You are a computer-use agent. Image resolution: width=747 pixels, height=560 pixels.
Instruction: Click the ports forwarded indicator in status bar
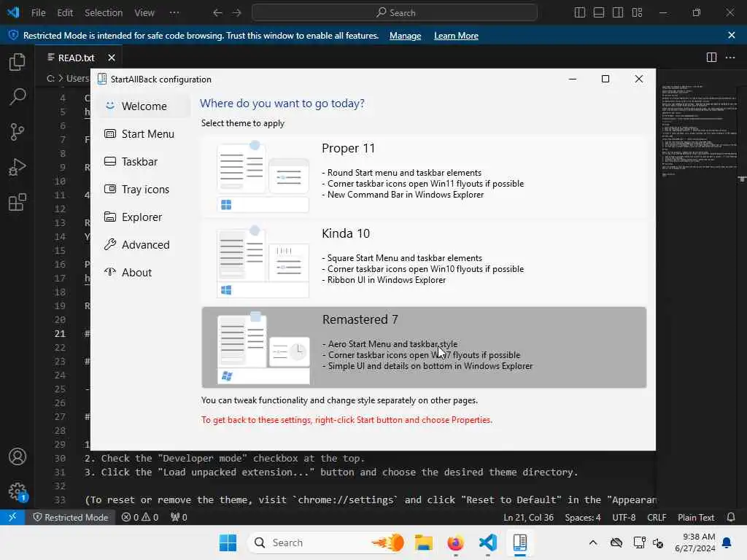tap(179, 517)
